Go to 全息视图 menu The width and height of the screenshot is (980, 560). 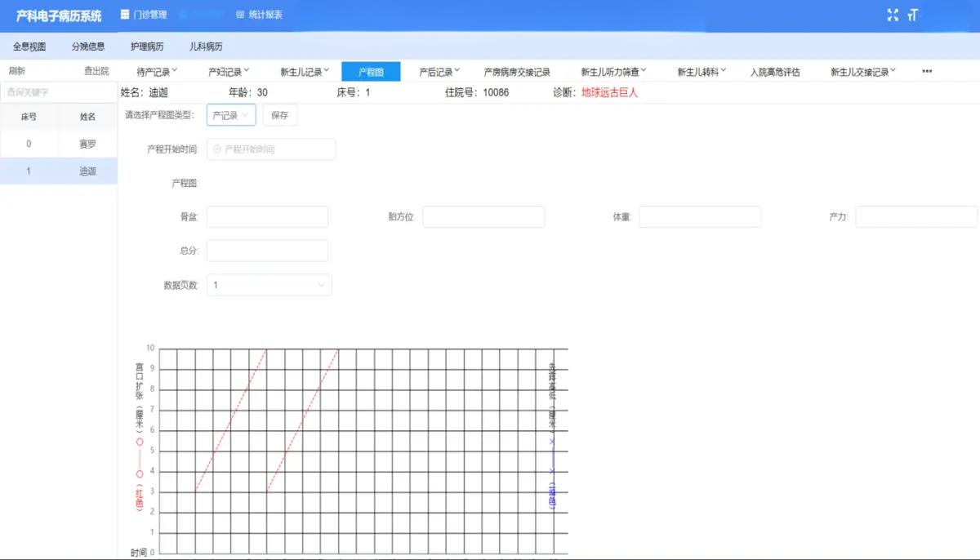(x=29, y=47)
